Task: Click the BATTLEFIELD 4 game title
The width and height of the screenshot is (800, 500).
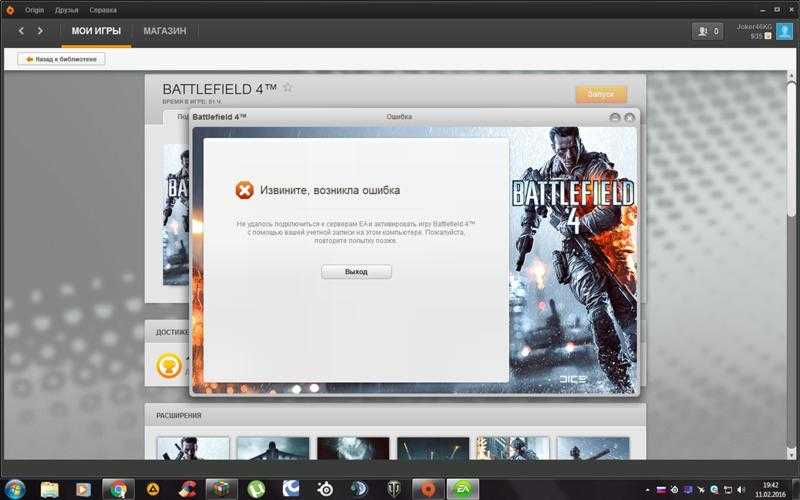Action: pyautogui.click(x=219, y=89)
